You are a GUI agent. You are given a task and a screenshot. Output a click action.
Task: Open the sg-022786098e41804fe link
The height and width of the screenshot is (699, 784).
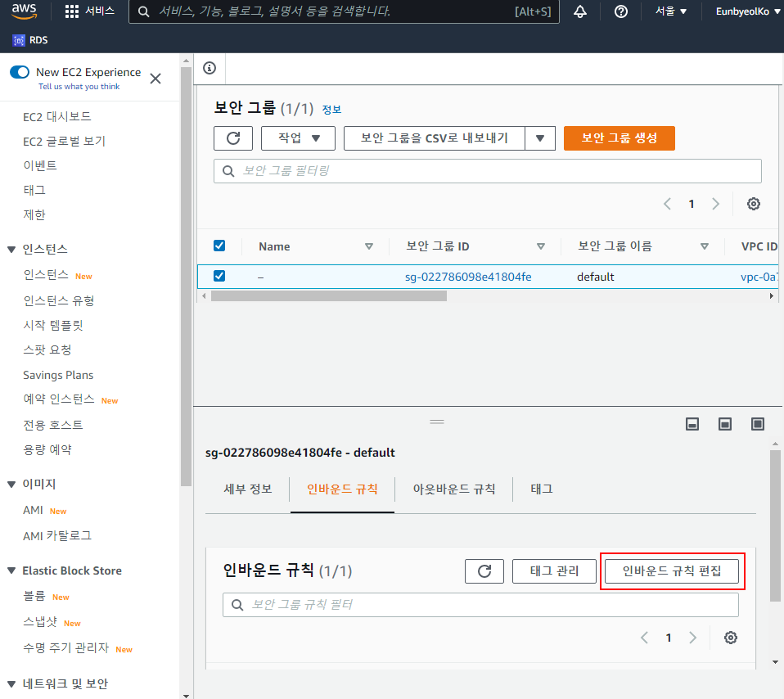coord(468,277)
